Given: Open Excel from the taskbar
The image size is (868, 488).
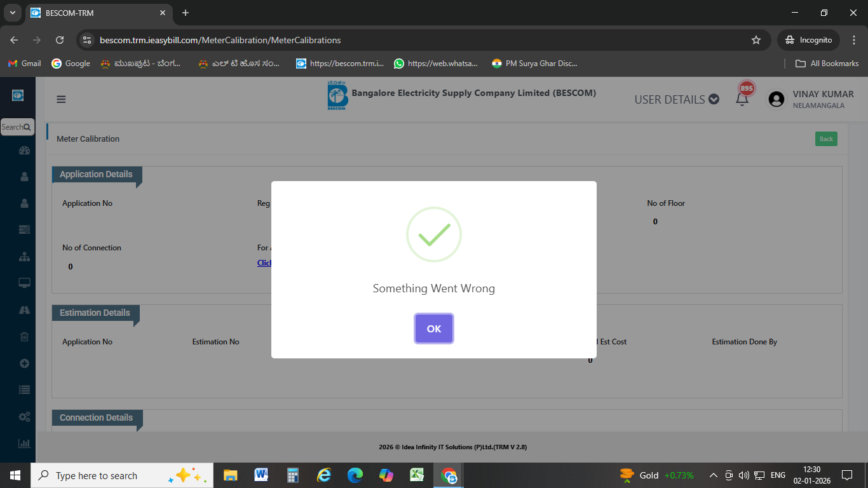Looking at the screenshot, I should pos(417,475).
